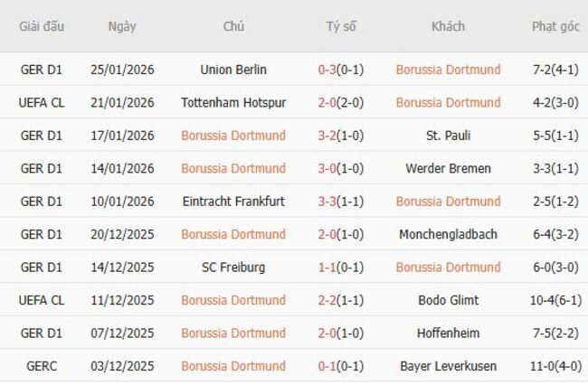The width and height of the screenshot is (588, 385).
Task: Open the 0-3(0-1) score against Union Berlin
Action: 341,70
